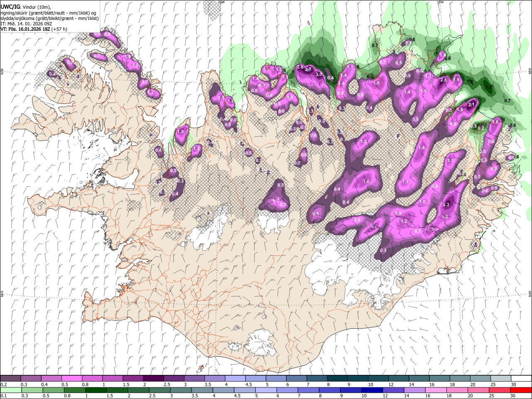Screen dimensions: 532x399
Task: Click the legend description line starting with 'slydda/snjókoma'
Action: pos(49,18)
